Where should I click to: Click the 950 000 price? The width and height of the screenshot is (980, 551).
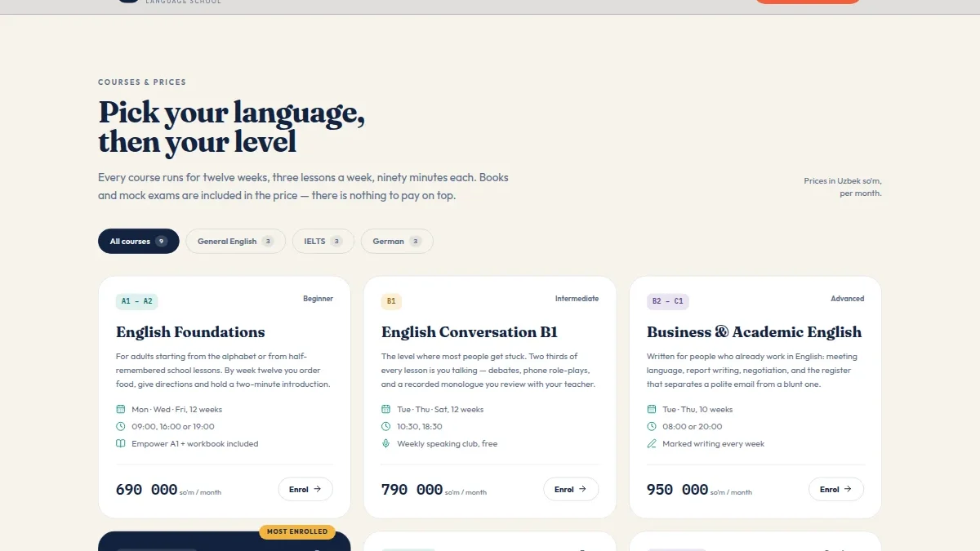(678, 490)
